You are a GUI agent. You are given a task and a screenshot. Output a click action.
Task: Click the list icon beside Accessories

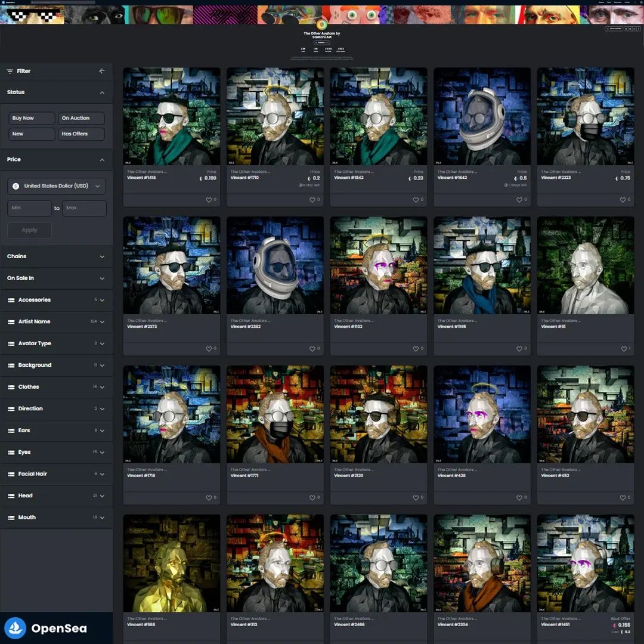tap(11, 300)
